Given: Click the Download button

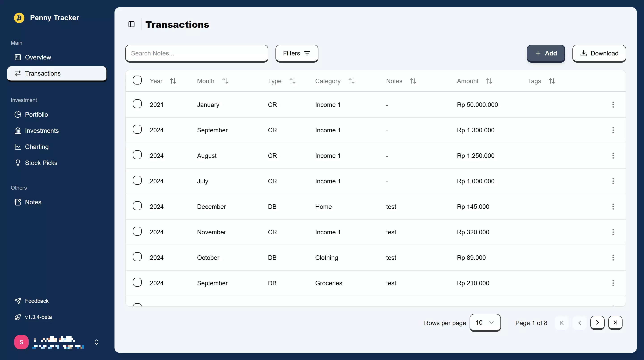Looking at the screenshot, I should [x=599, y=53].
